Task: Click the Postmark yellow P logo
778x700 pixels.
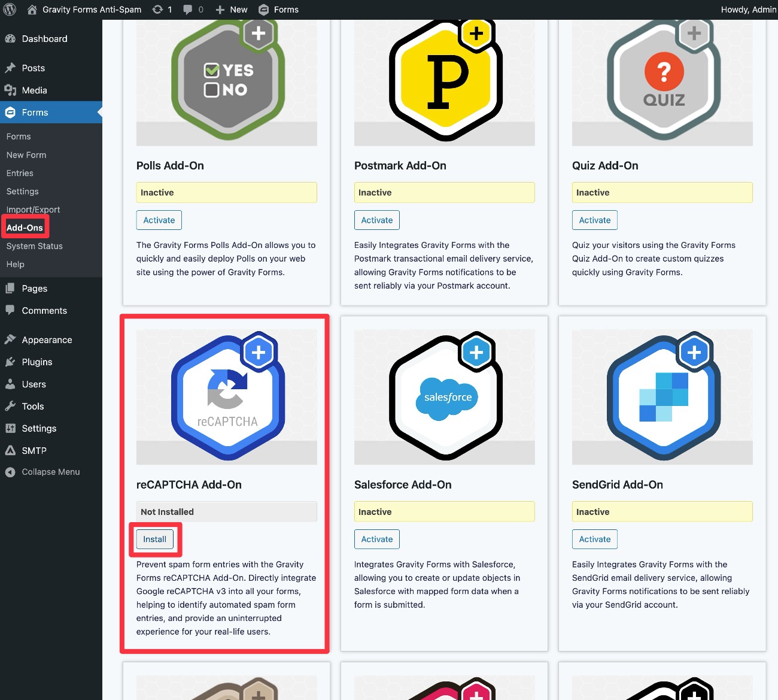Action: (446, 81)
